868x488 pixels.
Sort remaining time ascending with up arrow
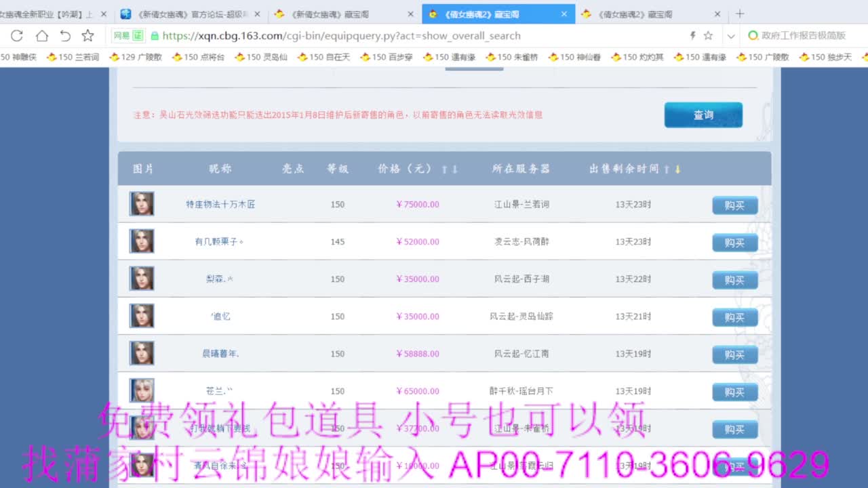click(667, 169)
